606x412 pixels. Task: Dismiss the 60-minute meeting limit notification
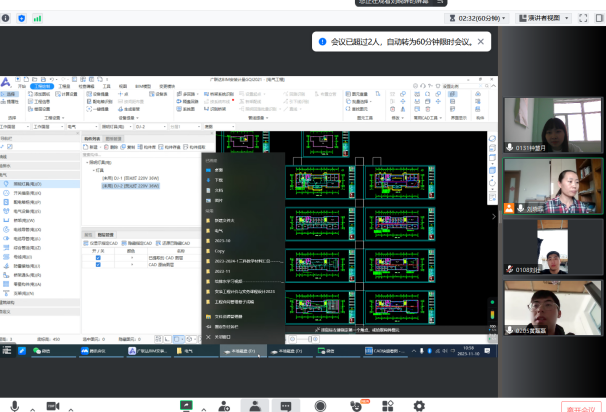[x=481, y=42]
